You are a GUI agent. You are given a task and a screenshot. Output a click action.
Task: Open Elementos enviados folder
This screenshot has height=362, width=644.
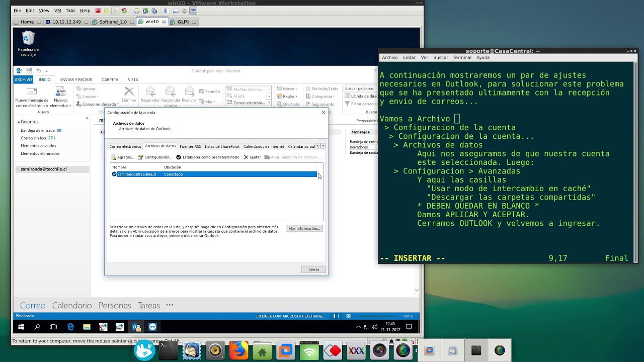38,146
